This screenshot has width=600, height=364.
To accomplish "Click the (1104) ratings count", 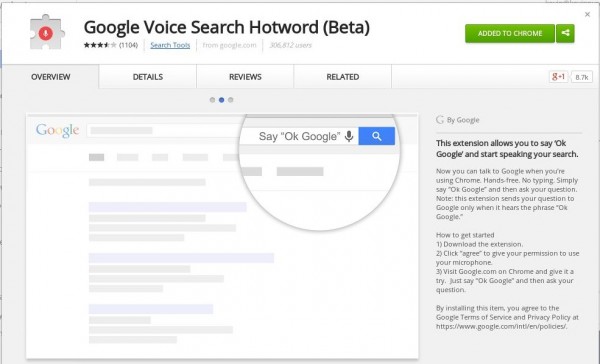I will pyautogui.click(x=128, y=45).
